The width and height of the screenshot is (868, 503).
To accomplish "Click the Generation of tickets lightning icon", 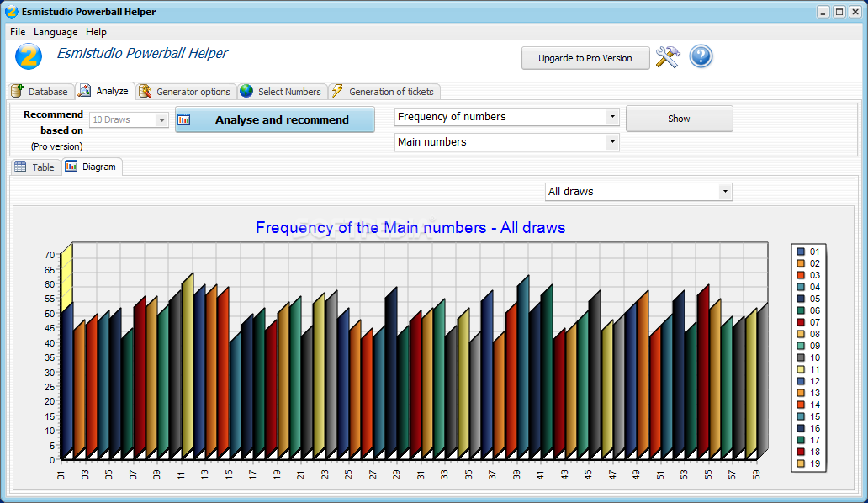I will point(337,91).
